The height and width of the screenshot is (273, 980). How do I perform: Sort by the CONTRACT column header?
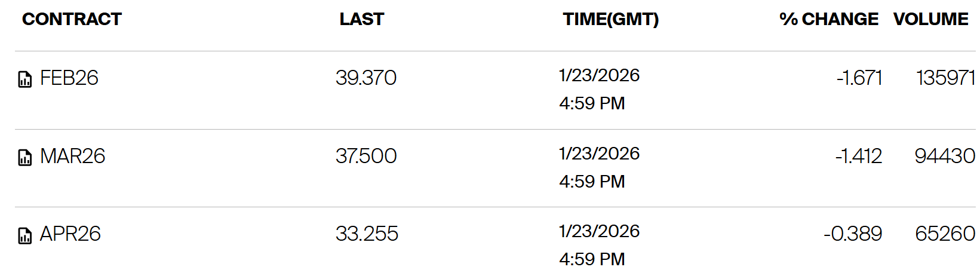click(72, 19)
